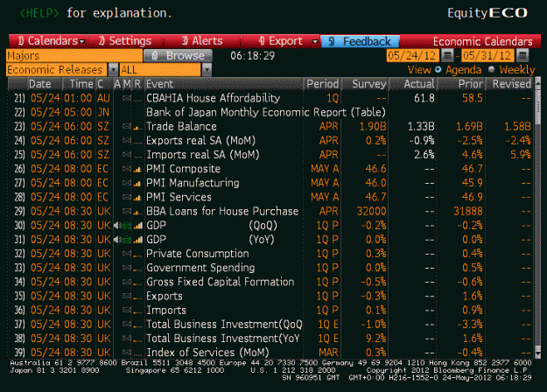Expand the Economic Releases dropdown arrow
Screen dimensions: 547x392
pos(113,70)
